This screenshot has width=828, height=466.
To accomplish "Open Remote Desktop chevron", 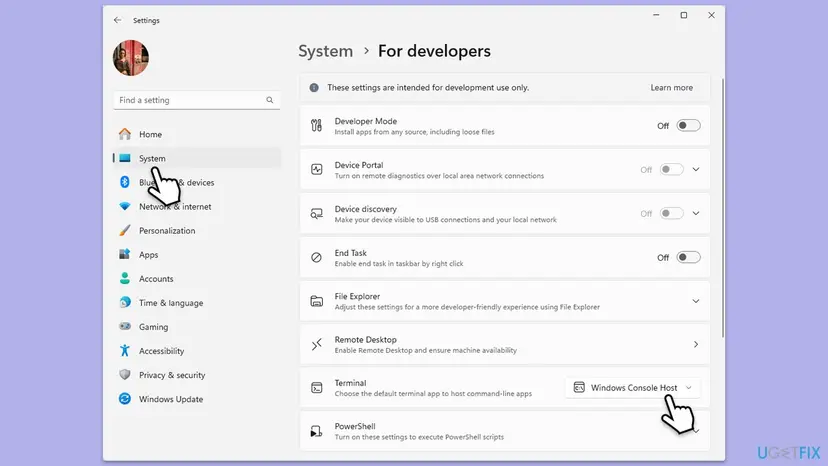I will point(696,344).
